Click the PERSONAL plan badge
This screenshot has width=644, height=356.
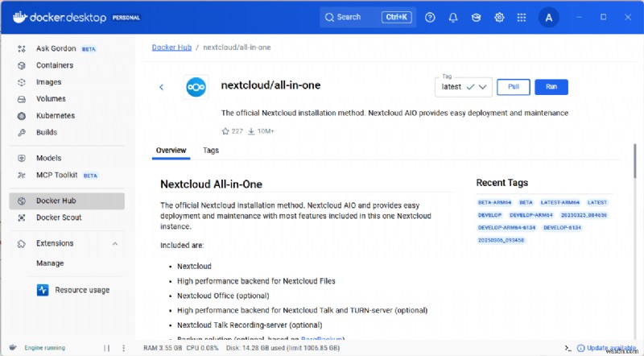point(126,18)
